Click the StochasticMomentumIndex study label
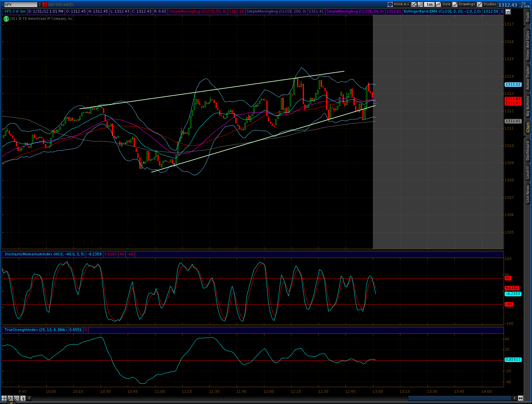Image resolution: width=532 pixels, height=404 pixels. 44,254
